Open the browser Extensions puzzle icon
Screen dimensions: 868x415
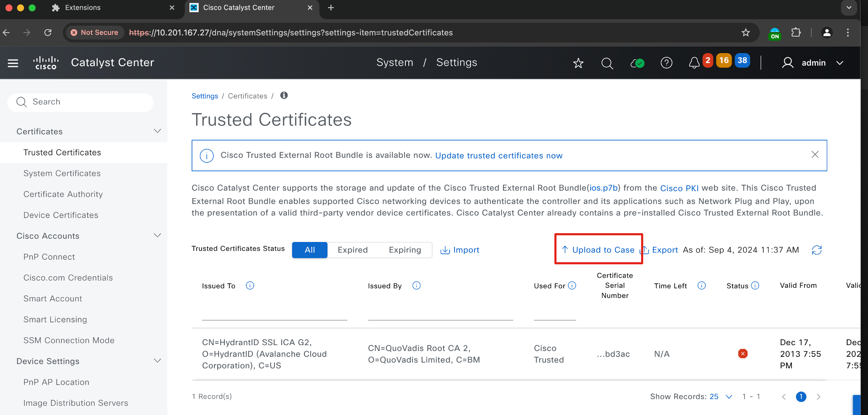tap(796, 32)
